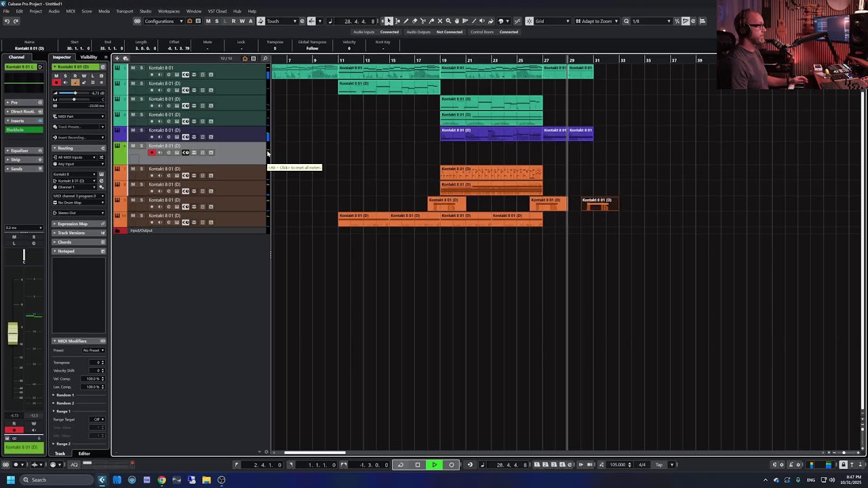Image resolution: width=868 pixels, height=488 pixels.
Task: Click the Search box on Windows taskbar
Action: point(56,480)
